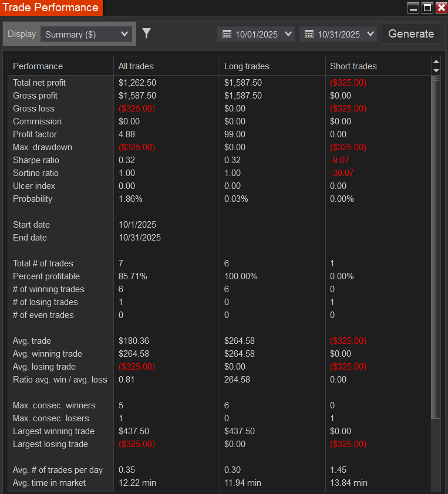Image resolution: width=448 pixels, height=494 pixels.
Task: Click the scroll up arrow above the table
Action: [x=436, y=62]
